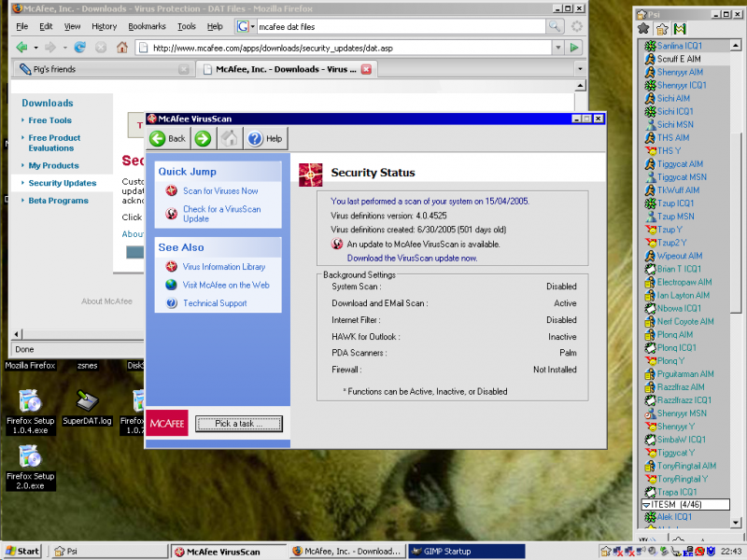Open the Bookmarks menu in Firefox
Screen dimensions: 747x560
147,27
